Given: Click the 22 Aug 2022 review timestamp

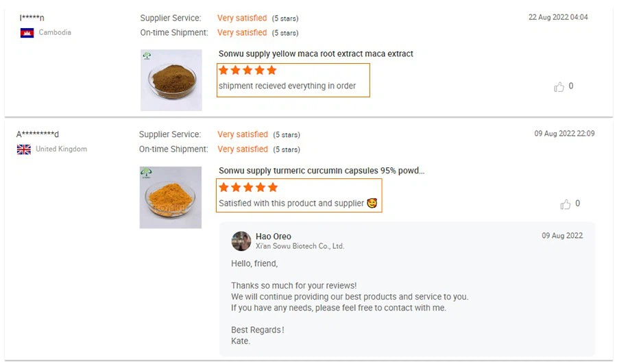Looking at the screenshot, I should (x=557, y=17).
